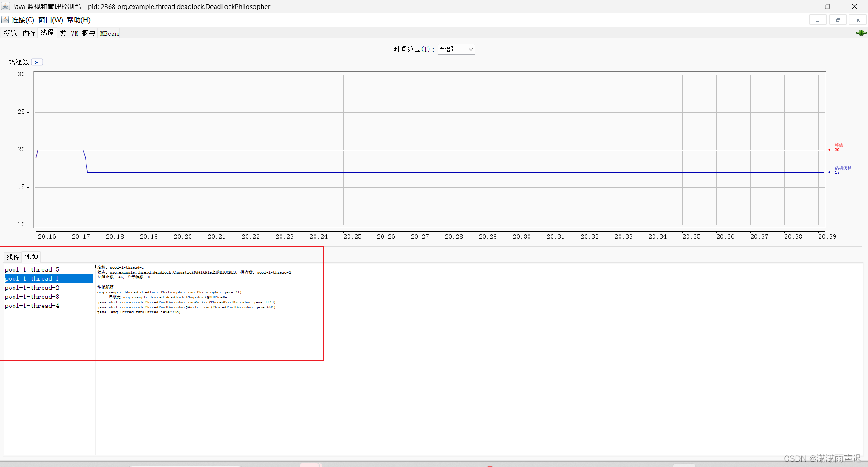
Task: Select pool-1-thread-5 in the thread list
Action: [48, 270]
